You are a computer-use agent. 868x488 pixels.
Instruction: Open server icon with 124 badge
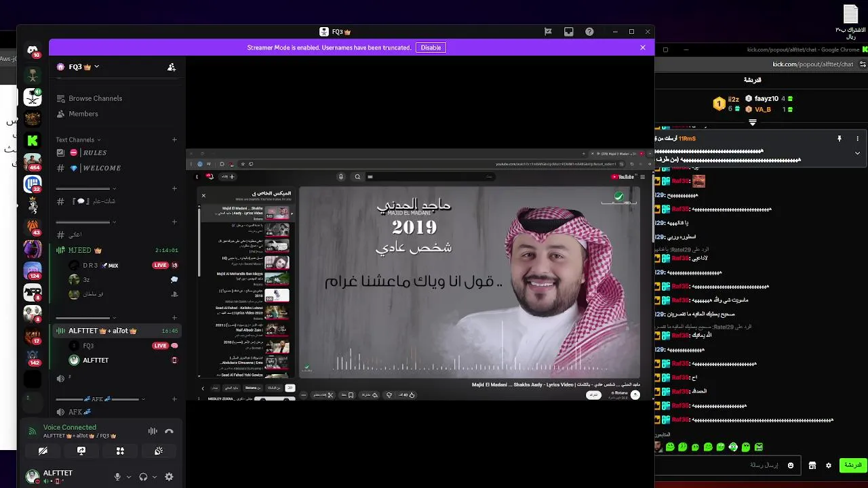point(32,270)
